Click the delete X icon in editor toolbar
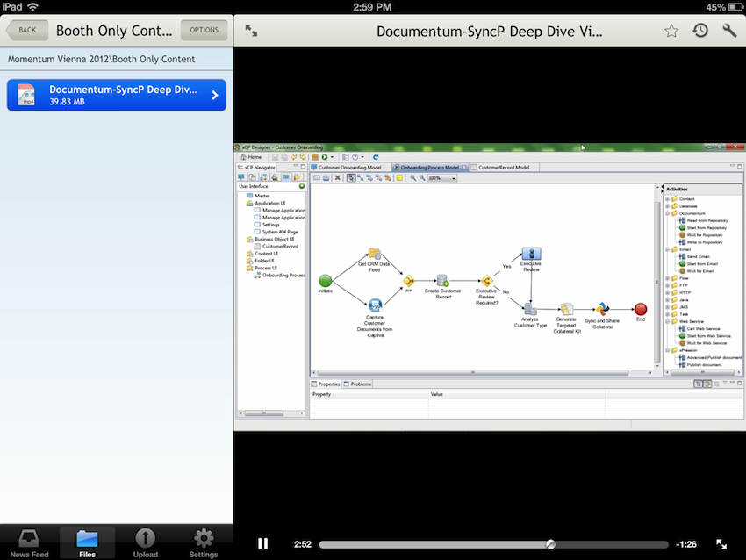 (x=337, y=178)
